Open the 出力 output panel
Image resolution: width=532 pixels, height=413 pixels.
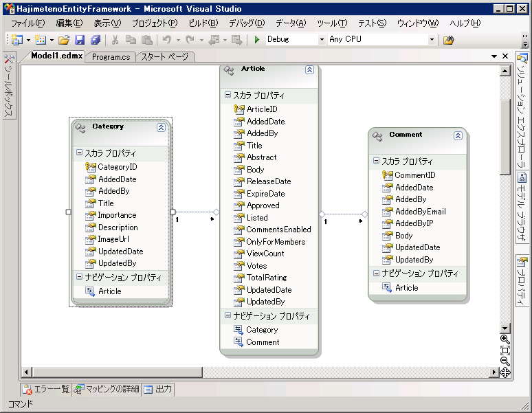tap(158, 389)
